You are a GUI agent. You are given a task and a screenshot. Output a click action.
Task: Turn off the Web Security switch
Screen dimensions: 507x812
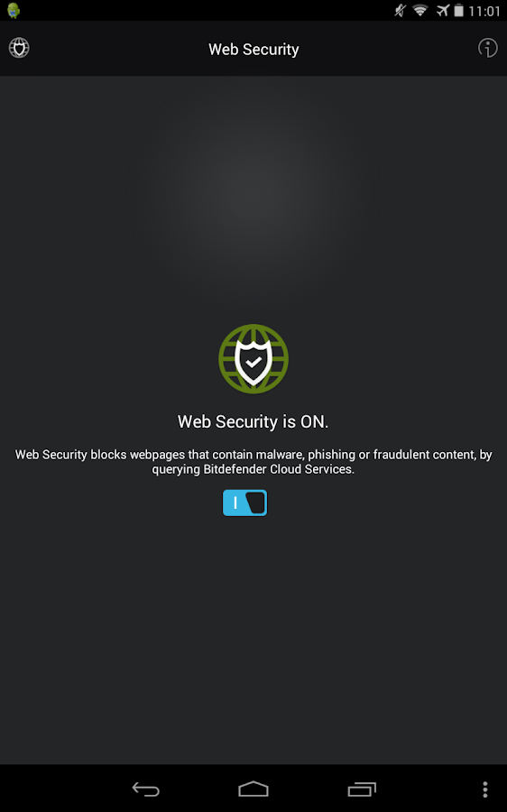(245, 503)
